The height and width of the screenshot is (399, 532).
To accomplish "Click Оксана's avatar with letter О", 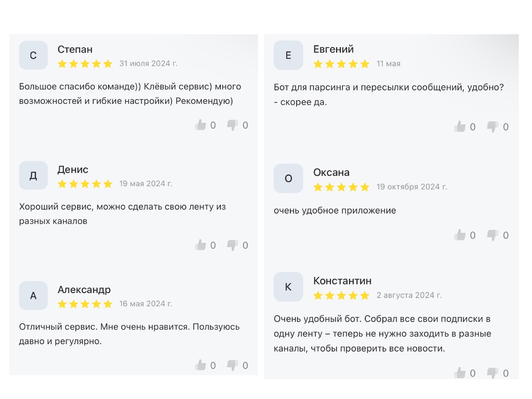I will tap(288, 178).
